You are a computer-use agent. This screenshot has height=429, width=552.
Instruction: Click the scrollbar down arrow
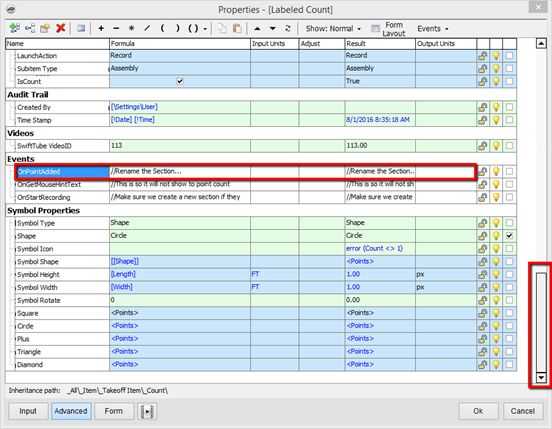541,378
